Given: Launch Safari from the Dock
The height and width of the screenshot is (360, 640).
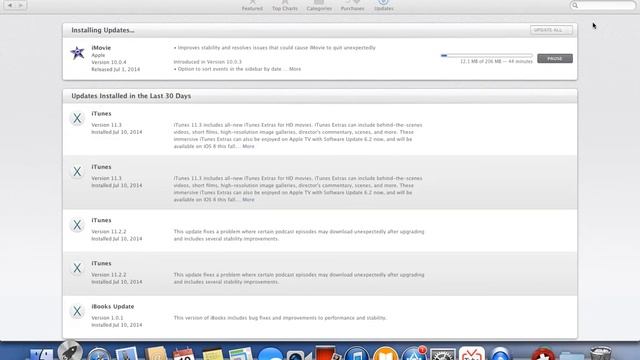Looking at the screenshot, I should pyautogui.click(x=99, y=354).
